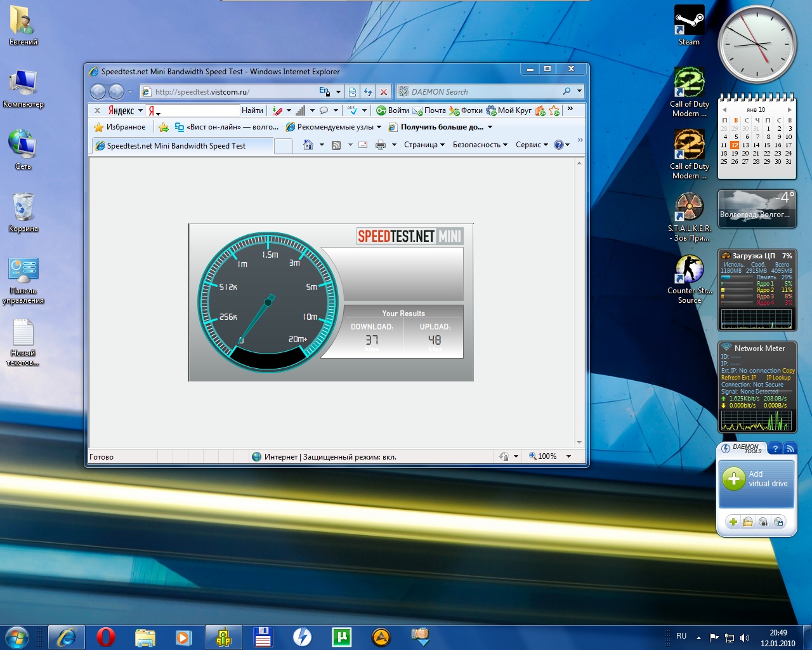The image size is (812, 650).
Task: Click Add virtual drive in DAEMON Tools
Action: pyautogui.click(x=756, y=479)
